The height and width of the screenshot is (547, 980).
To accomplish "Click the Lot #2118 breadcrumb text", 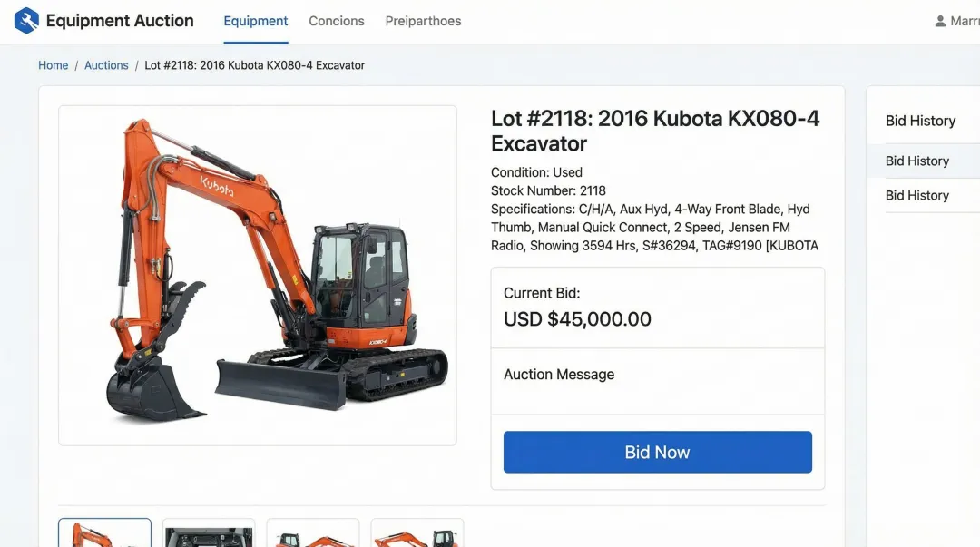I will click(x=254, y=65).
